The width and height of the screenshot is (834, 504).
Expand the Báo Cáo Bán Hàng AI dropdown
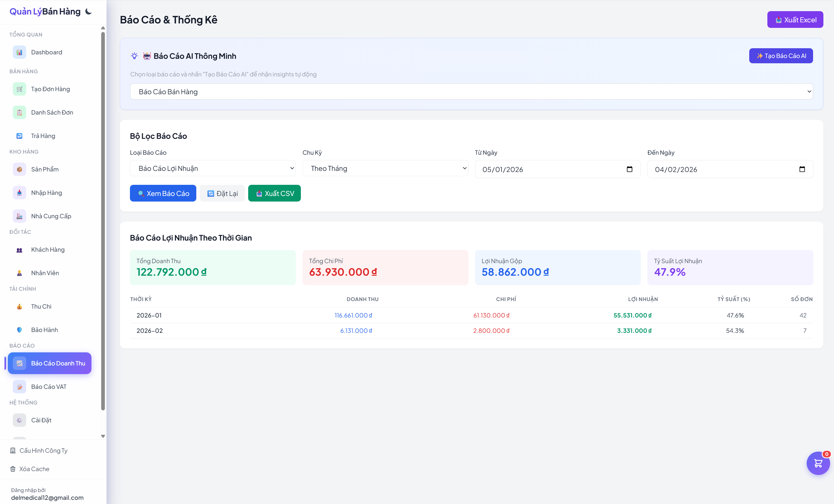(471, 92)
